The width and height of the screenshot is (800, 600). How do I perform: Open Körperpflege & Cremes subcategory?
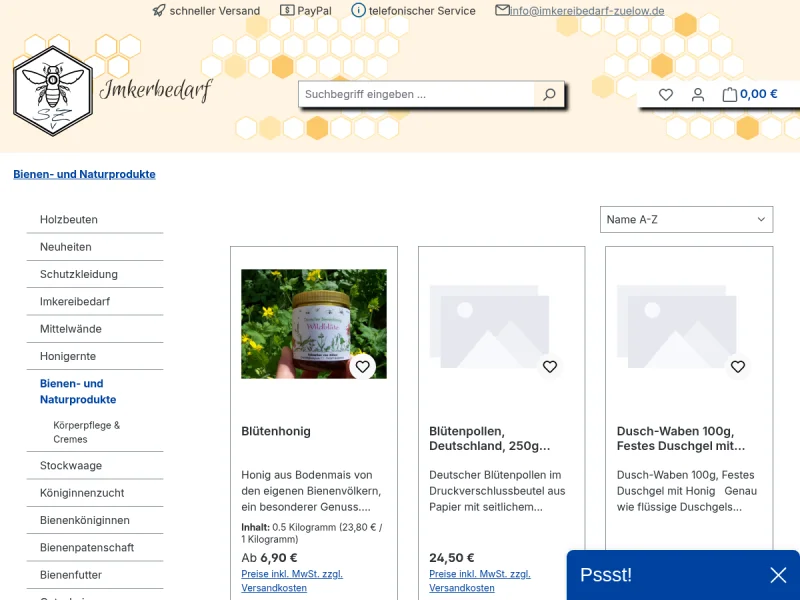[86, 432]
